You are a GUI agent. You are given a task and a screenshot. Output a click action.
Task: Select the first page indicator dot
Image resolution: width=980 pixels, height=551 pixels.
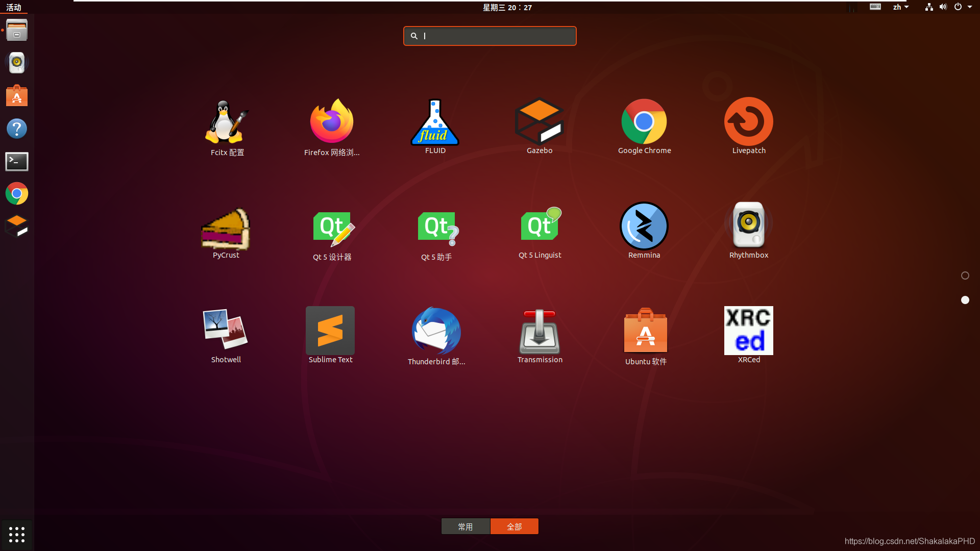point(965,275)
